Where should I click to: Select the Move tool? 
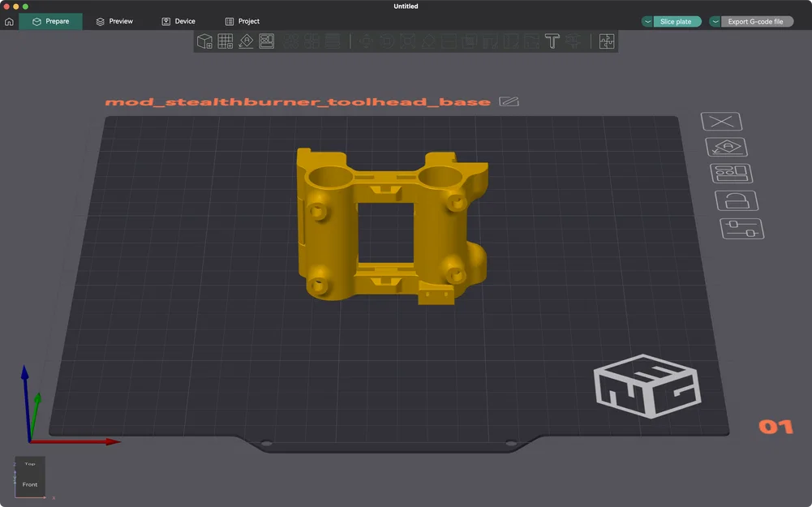(x=365, y=41)
